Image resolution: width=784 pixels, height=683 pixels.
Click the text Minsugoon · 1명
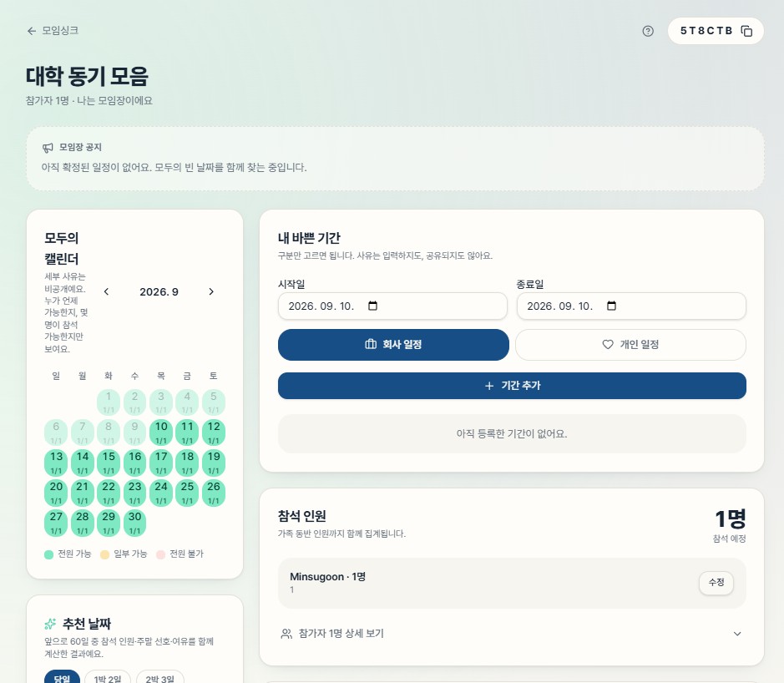coord(327,576)
